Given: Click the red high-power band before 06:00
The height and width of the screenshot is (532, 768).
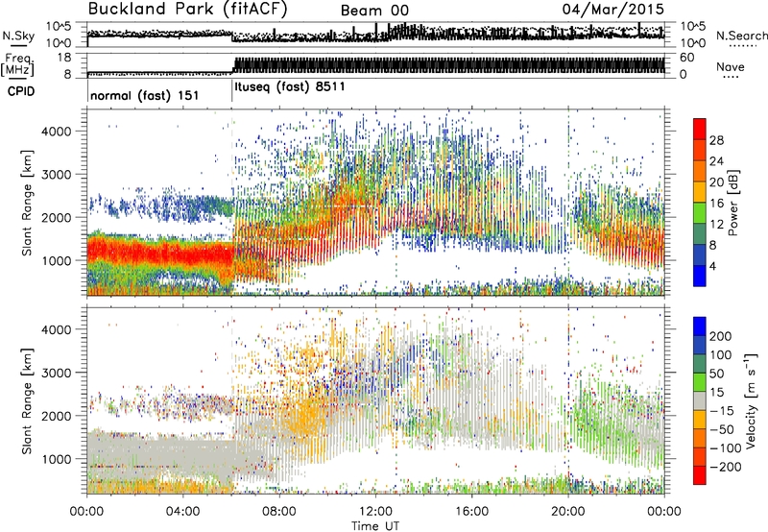Looking at the screenshot, I should point(159,253).
